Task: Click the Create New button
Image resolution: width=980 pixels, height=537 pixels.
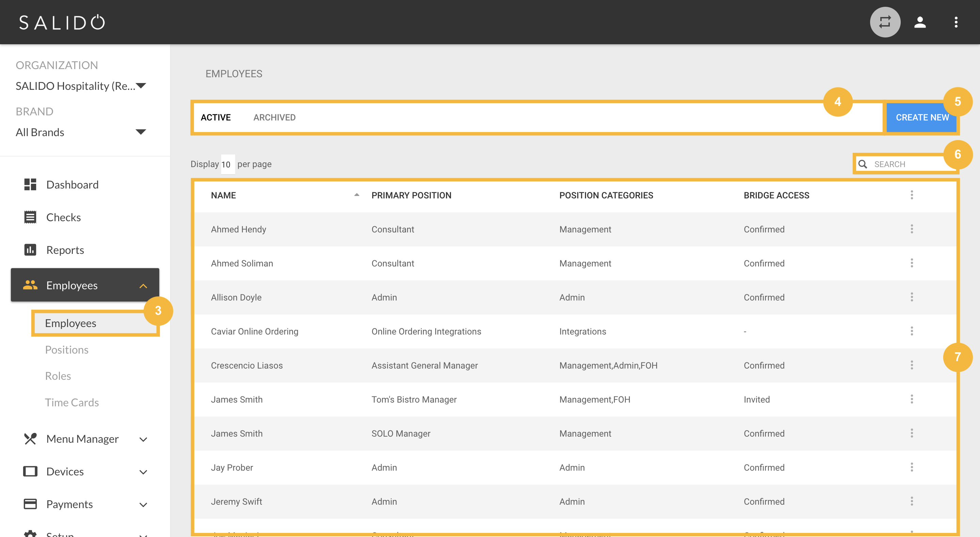Action: [x=921, y=117]
